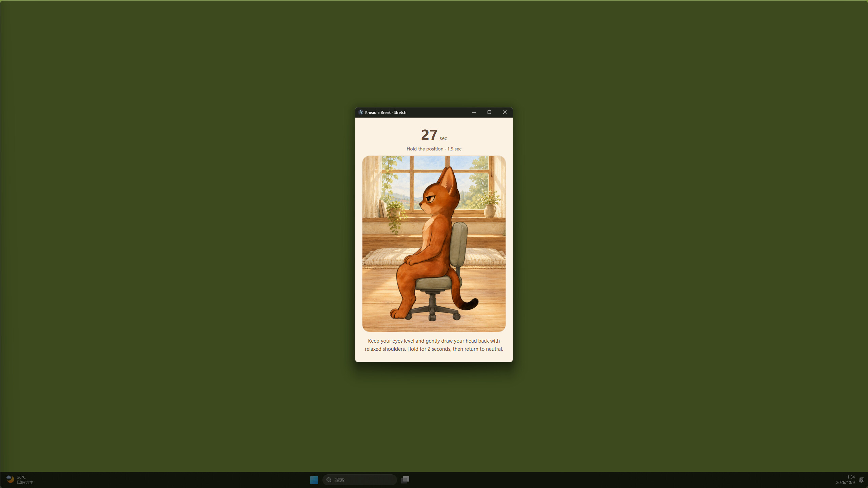Click the Knead a Break app icon in title bar

(x=360, y=112)
